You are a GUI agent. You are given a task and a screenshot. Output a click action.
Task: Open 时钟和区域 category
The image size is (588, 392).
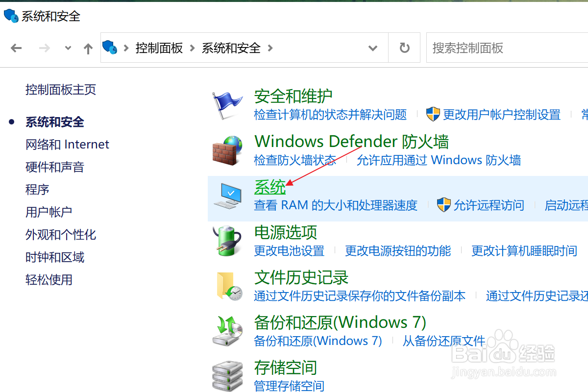point(55,257)
